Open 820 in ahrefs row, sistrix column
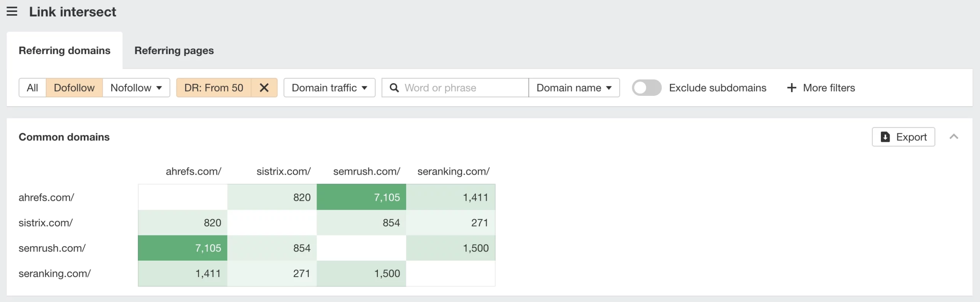 coord(272,197)
